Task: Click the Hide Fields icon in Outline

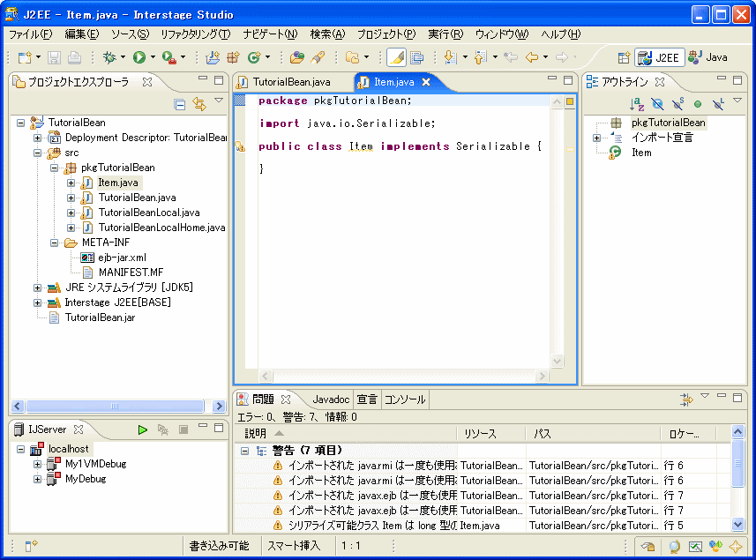Action: [657, 103]
